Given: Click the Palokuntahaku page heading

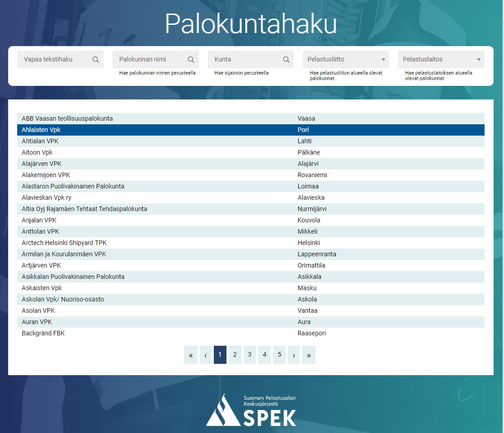Looking at the screenshot, I should coord(251,24).
